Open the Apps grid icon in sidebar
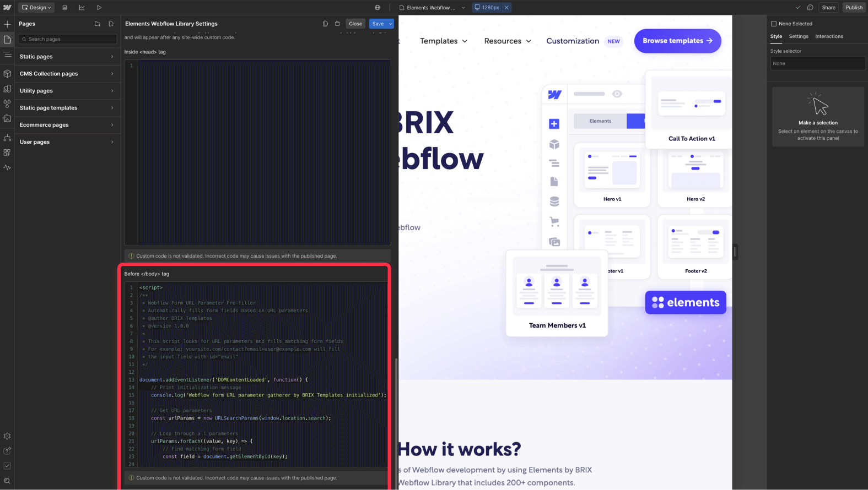 point(7,153)
